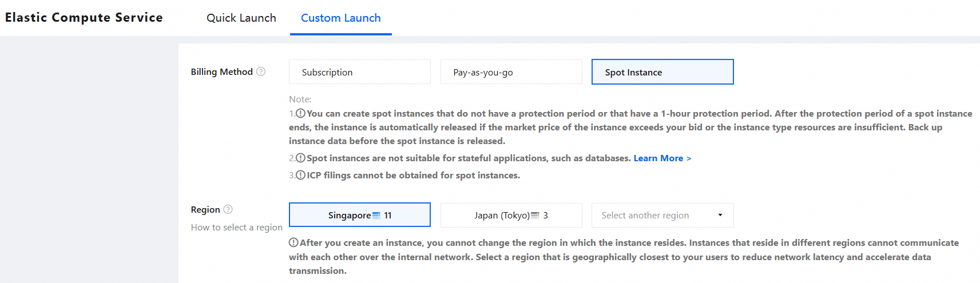The height and width of the screenshot is (283, 980).
Task: Pick Singapore as the region
Action: click(349, 216)
